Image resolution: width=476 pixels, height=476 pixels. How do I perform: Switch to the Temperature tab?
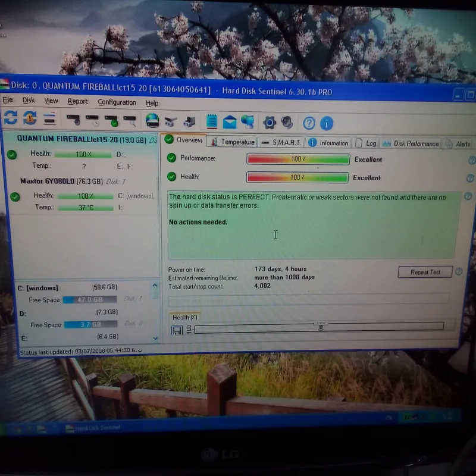(x=233, y=142)
